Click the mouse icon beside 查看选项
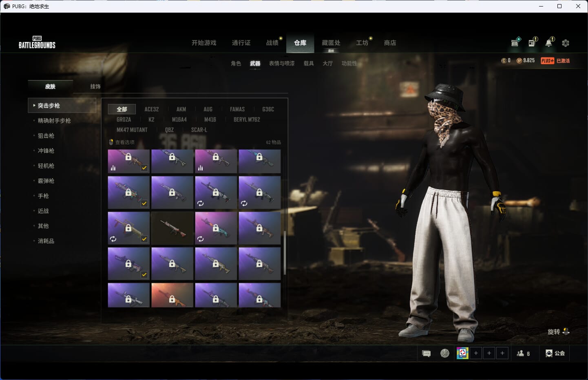 click(x=111, y=142)
